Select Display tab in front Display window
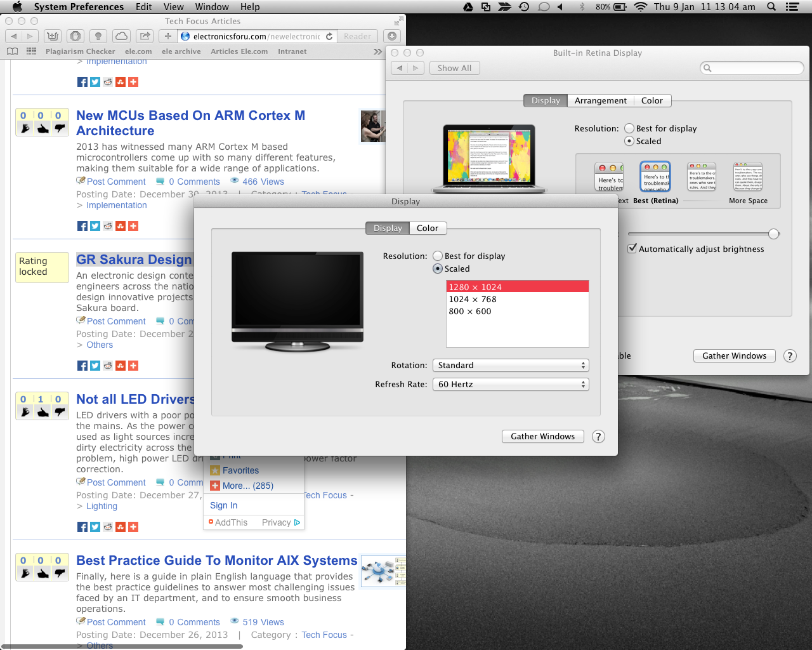The width and height of the screenshot is (812, 650). click(x=388, y=228)
